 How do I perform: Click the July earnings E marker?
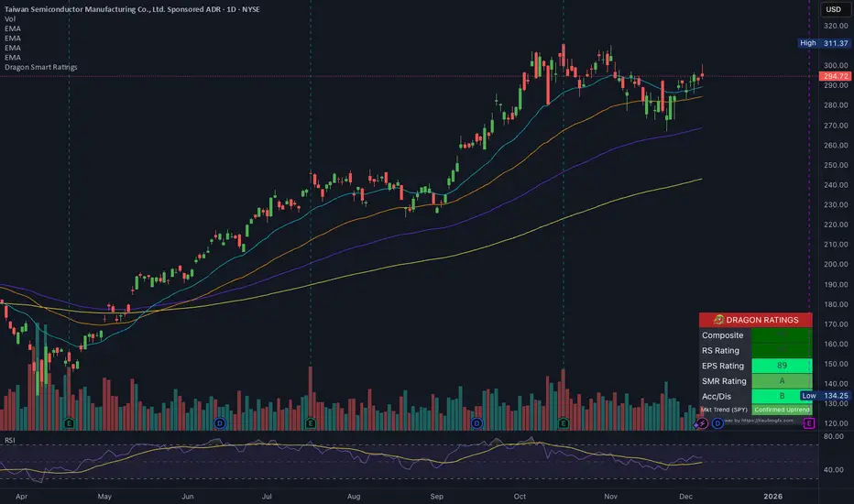[311, 422]
